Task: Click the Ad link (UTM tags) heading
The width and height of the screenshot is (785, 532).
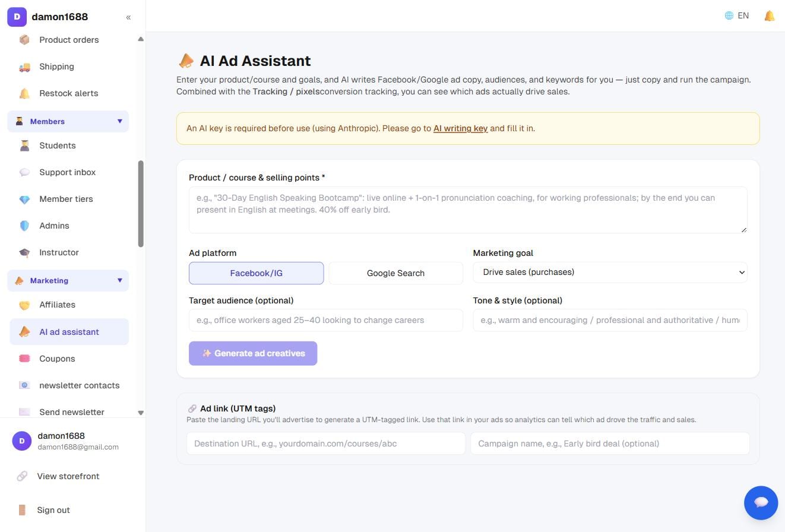Action: (238, 408)
